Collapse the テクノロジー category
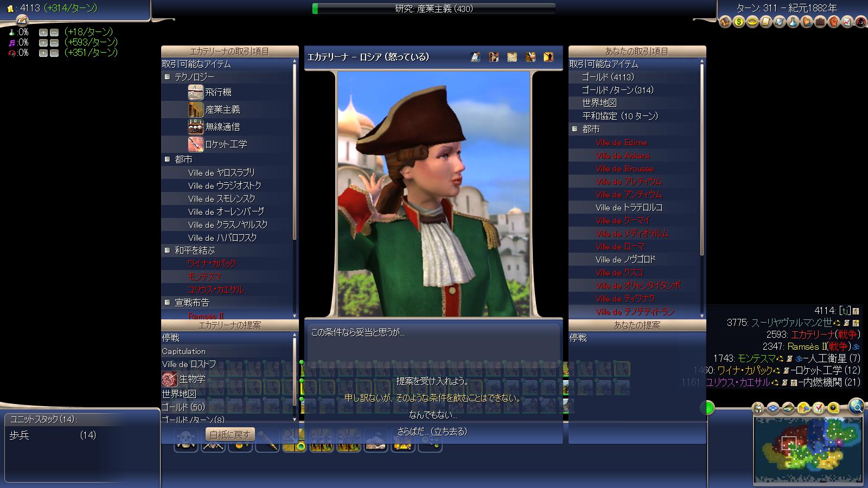 168,77
